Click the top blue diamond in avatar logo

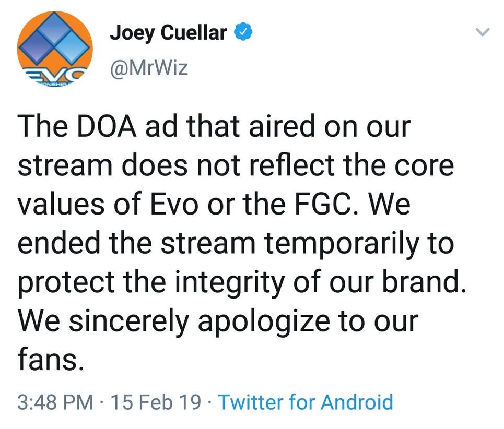(54, 28)
